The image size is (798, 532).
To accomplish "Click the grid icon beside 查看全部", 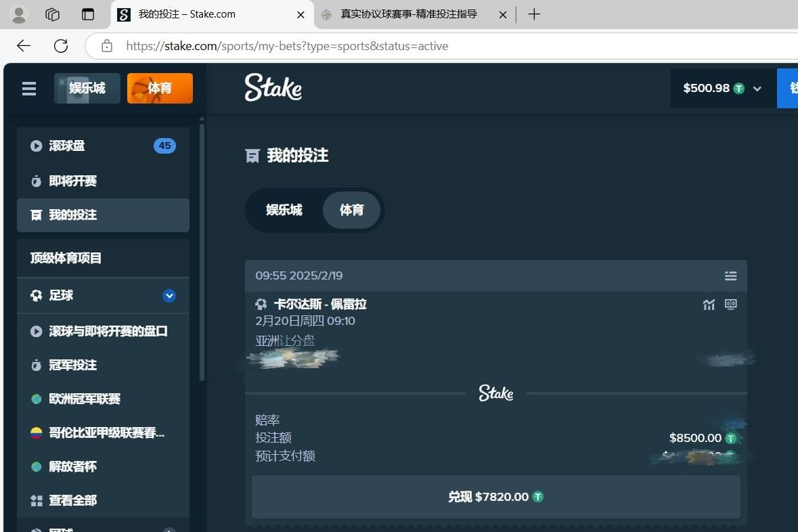I will pos(36,501).
